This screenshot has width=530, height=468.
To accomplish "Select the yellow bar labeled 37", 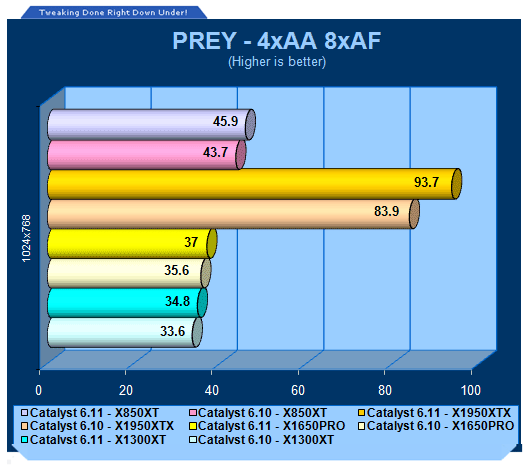I will coord(132,244).
